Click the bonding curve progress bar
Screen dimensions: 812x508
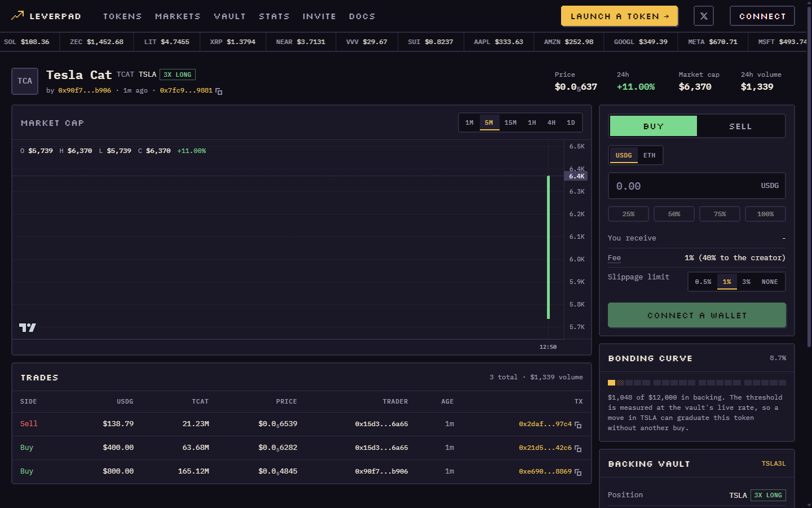(x=696, y=383)
